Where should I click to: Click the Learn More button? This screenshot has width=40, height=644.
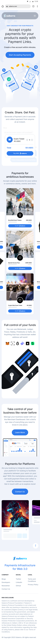[x=20, y=432]
